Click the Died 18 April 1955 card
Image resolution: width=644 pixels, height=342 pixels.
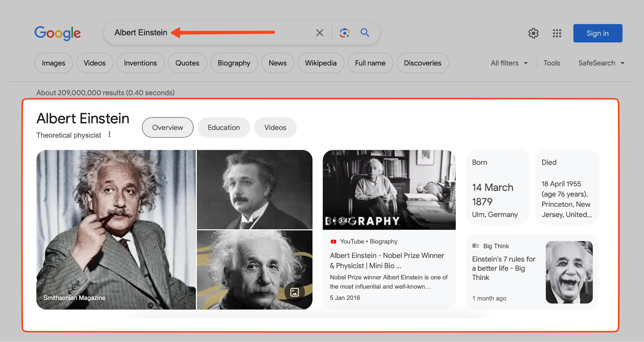click(x=567, y=187)
